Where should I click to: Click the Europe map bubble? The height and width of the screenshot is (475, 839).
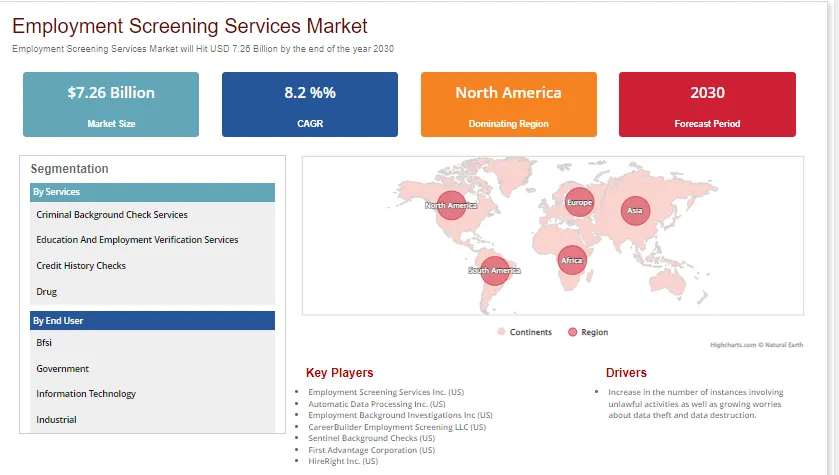(x=579, y=202)
